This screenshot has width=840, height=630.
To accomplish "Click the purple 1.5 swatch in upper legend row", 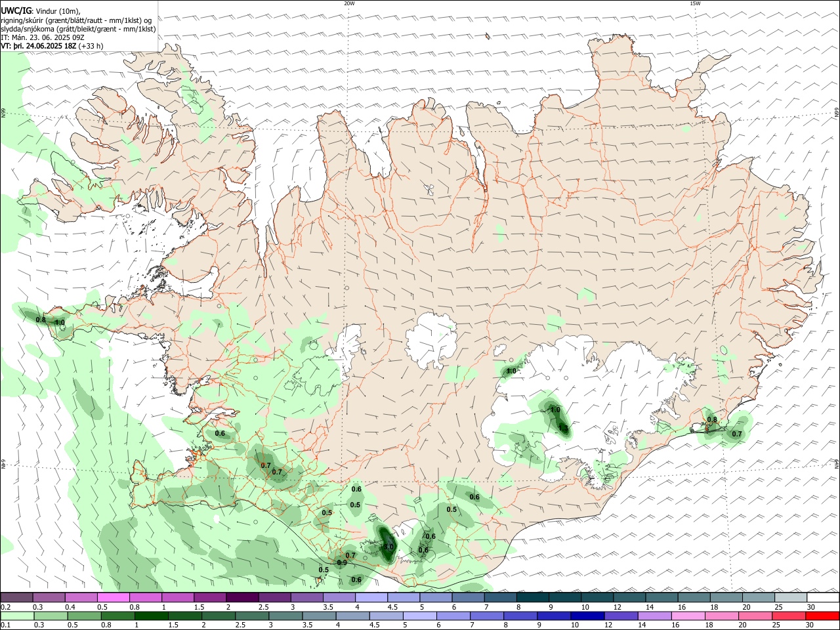I will point(210,597).
